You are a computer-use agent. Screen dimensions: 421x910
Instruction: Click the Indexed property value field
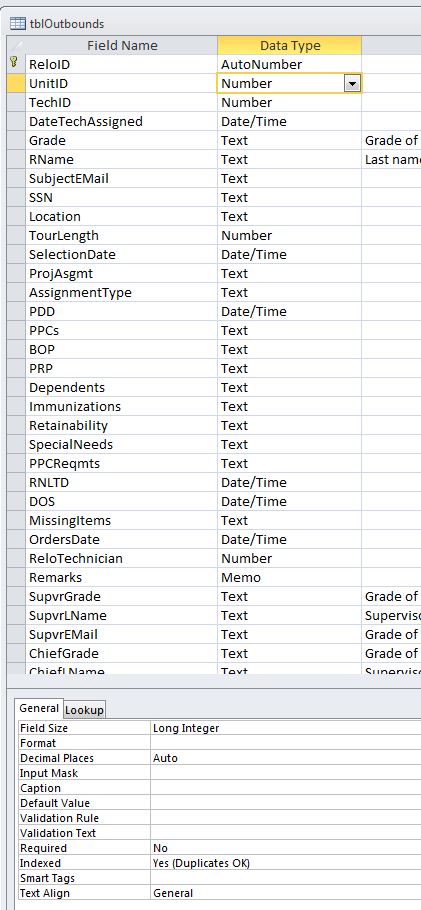(x=285, y=863)
